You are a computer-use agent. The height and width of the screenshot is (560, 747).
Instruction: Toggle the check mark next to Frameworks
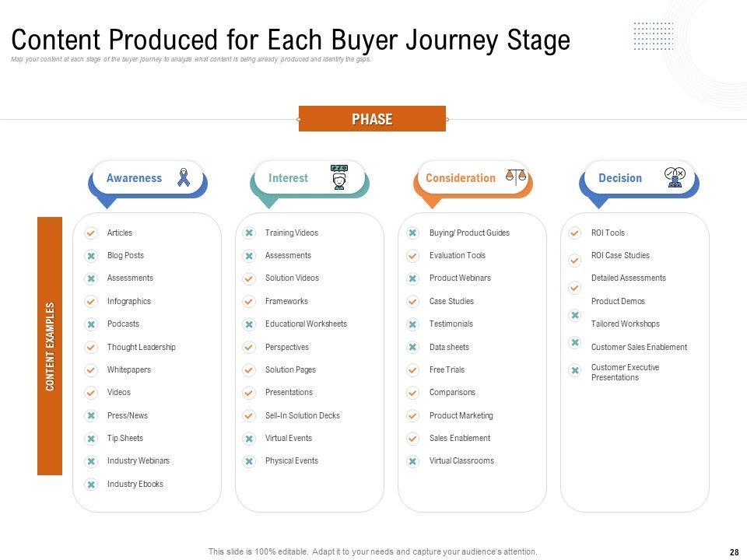(x=249, y=302)
